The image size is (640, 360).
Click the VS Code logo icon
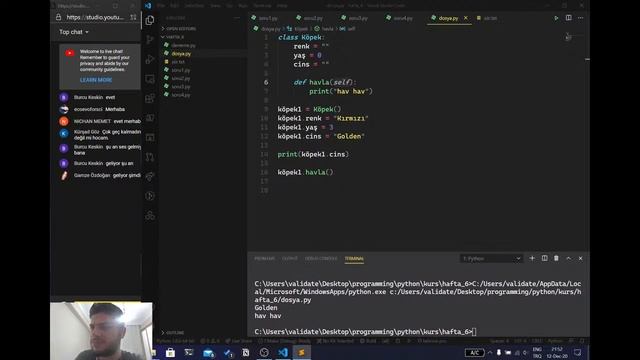[x=148, y=6]
